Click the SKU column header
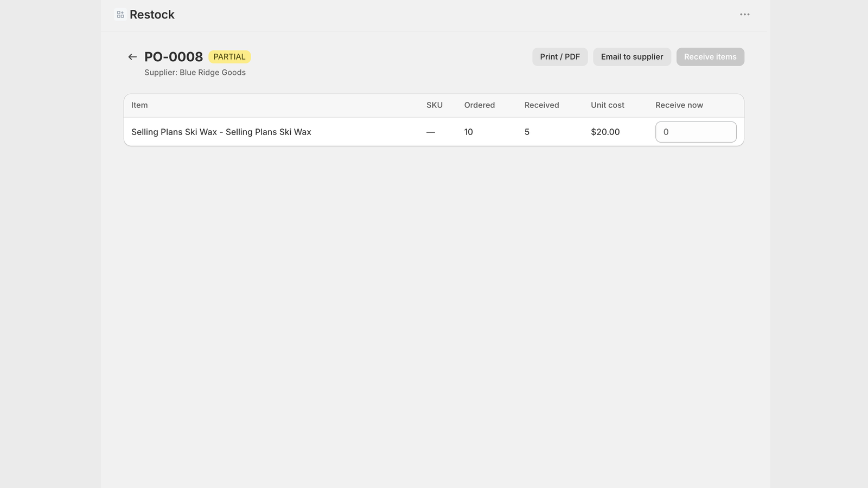 pyautogui.click(x=435, y=105)
